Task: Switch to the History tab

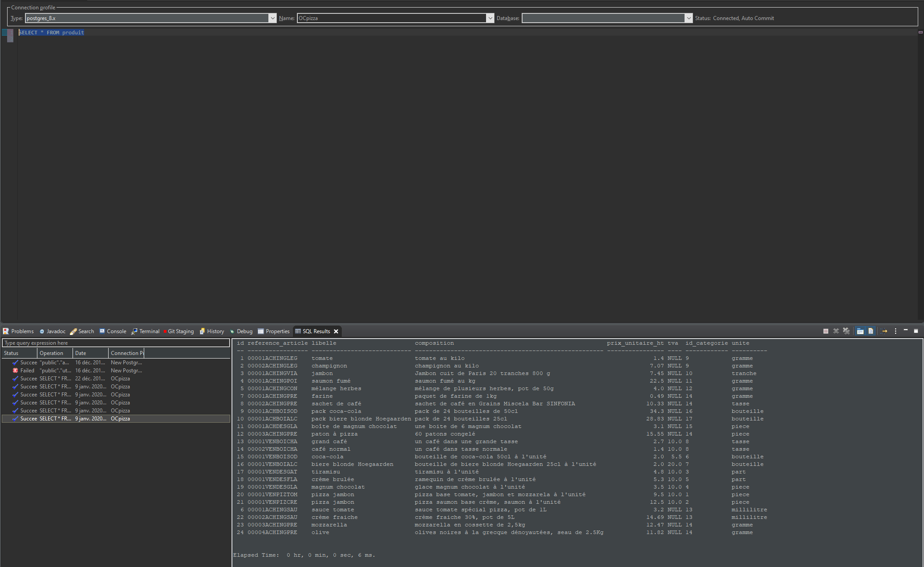Action: 215,331
